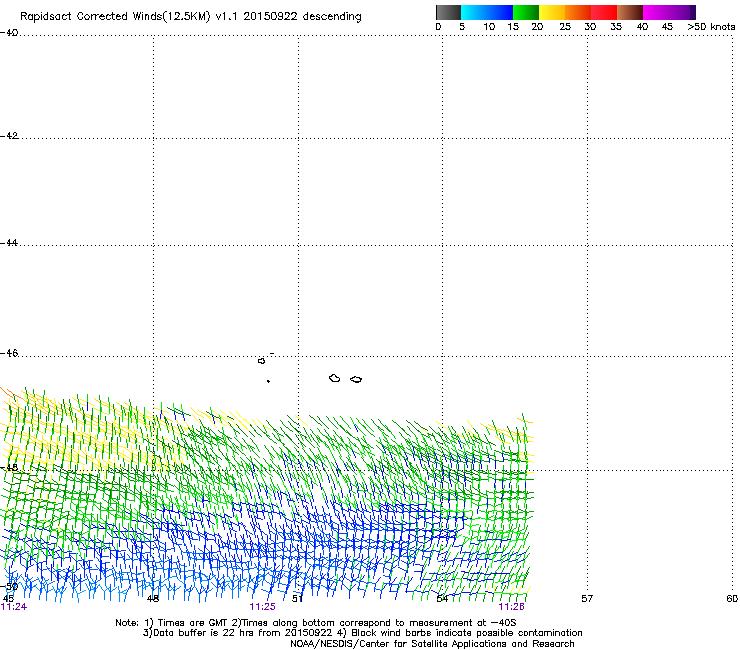
Task: Pick the red 30–35 knots legend segment
Action: pyautogui.click(x=604, y=12)
